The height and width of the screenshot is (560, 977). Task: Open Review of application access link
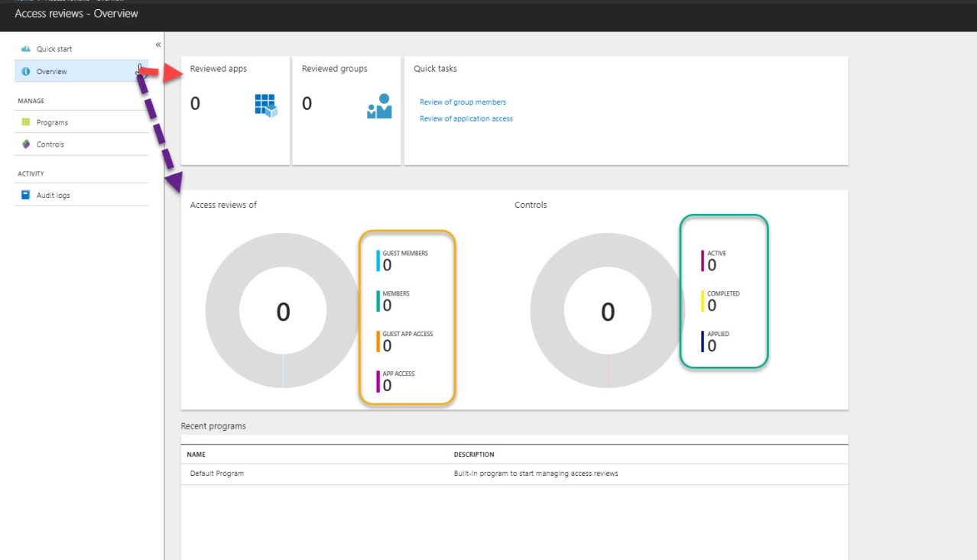point(466,119)
